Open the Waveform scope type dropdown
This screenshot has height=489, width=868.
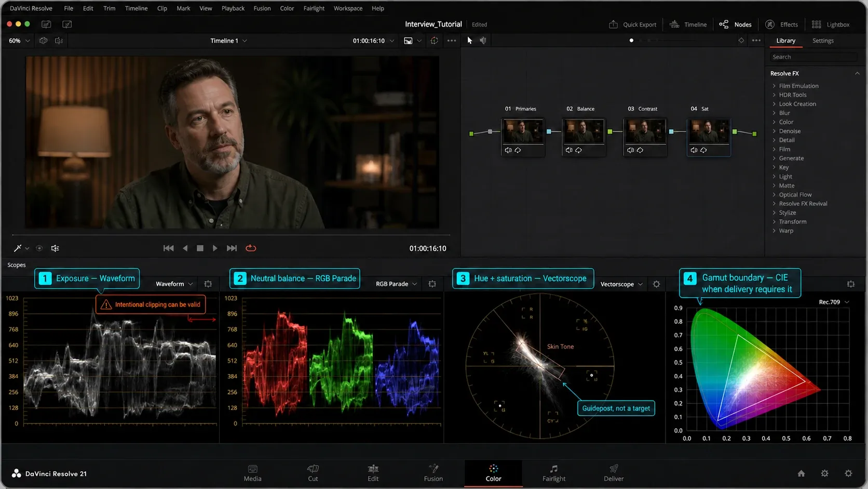coord(174,284)
